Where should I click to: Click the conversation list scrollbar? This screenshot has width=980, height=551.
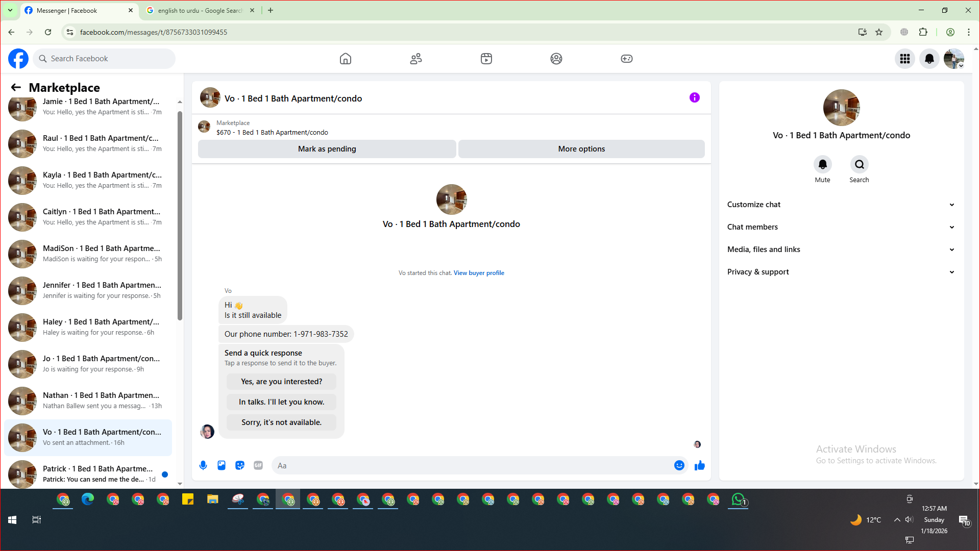pos(180,214)
